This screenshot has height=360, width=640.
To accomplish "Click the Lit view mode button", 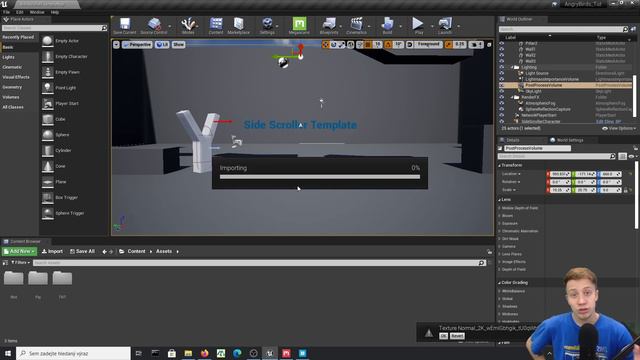I will (162, 44).
